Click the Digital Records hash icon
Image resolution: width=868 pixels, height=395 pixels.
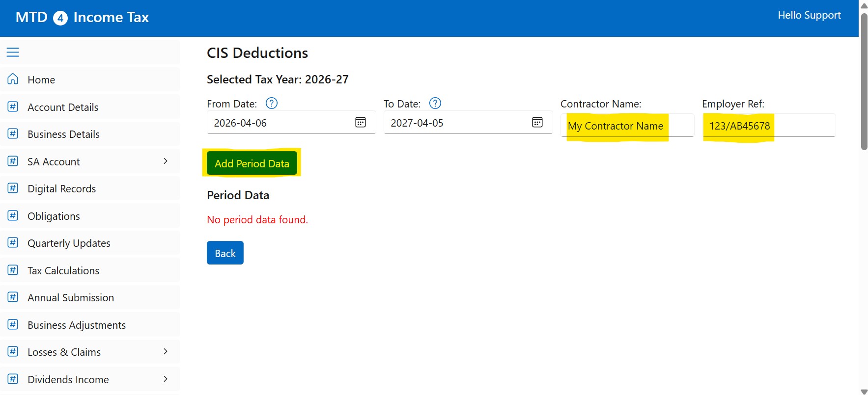[13, 188]
